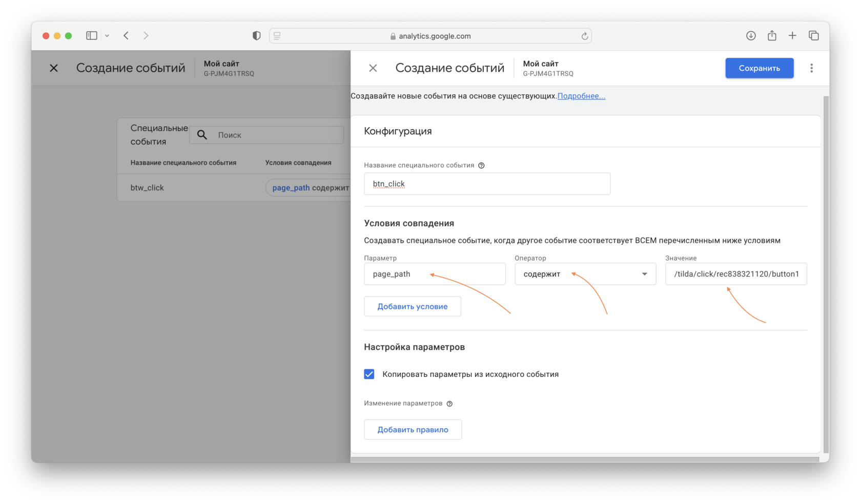Toggle the Копировать параметры из исходного события checkbox
861x504 pixels.
(x=369, y=374)
